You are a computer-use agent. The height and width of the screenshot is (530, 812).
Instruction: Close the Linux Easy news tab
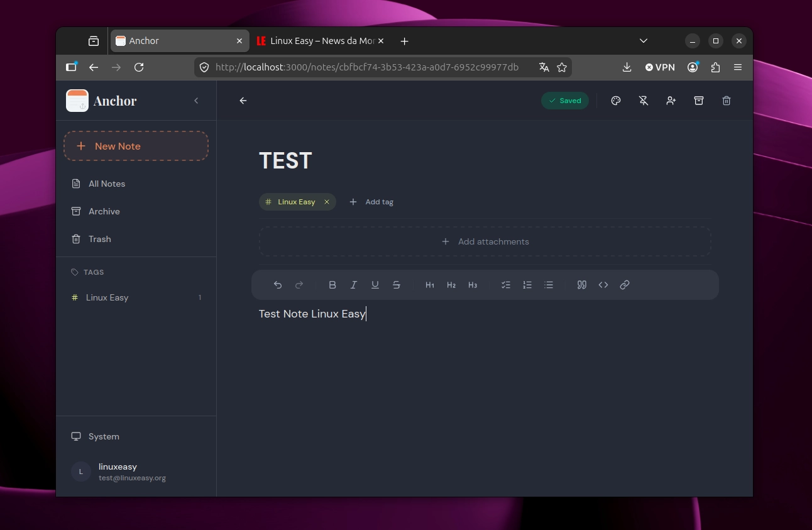pyautogui.click(x=380, y=41)
